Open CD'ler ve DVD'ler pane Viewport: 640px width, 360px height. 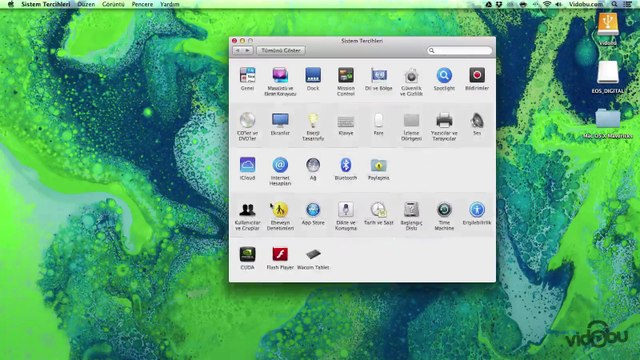click(x=247, y=120)
